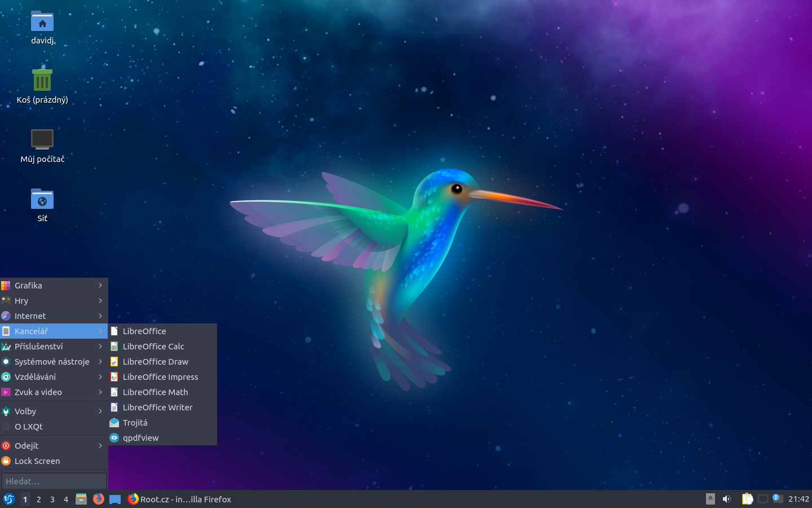This screenshot has width=812, height=508.
Task: Select the Příslušenství menu category
Action: pyautogui.click(x=39, y=346)
